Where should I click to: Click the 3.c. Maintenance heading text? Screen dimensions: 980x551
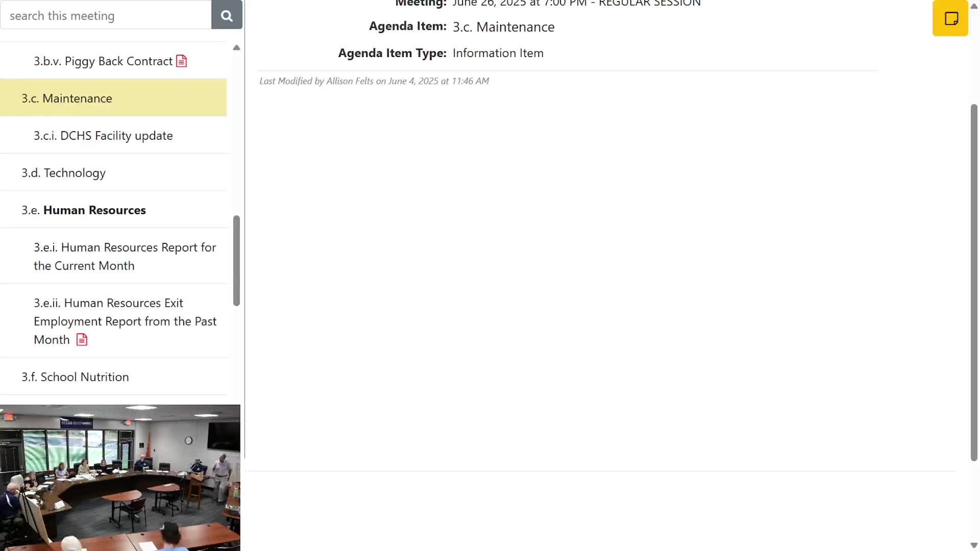503,27
